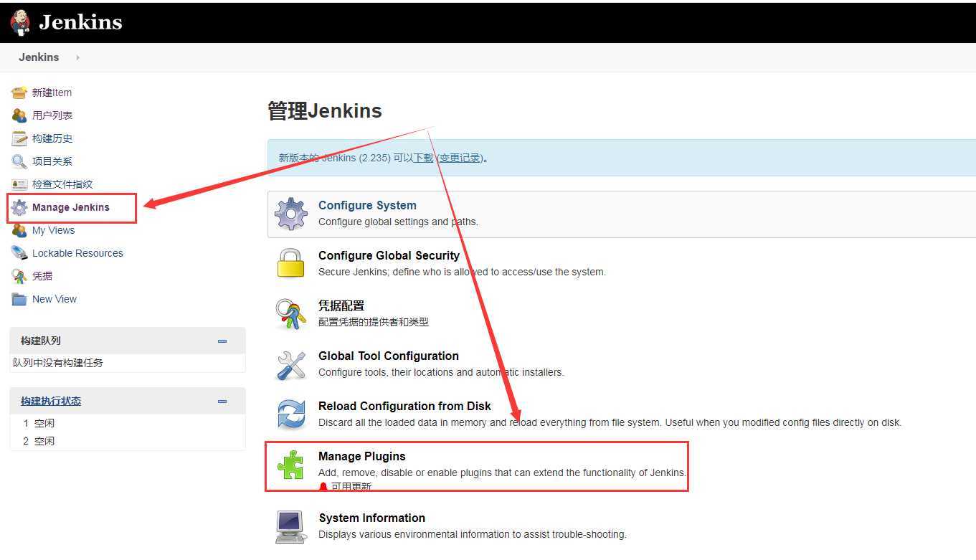
Task: Collapse the 构建队列 panel
Action: pyautogui.click(x=222, y=341)
